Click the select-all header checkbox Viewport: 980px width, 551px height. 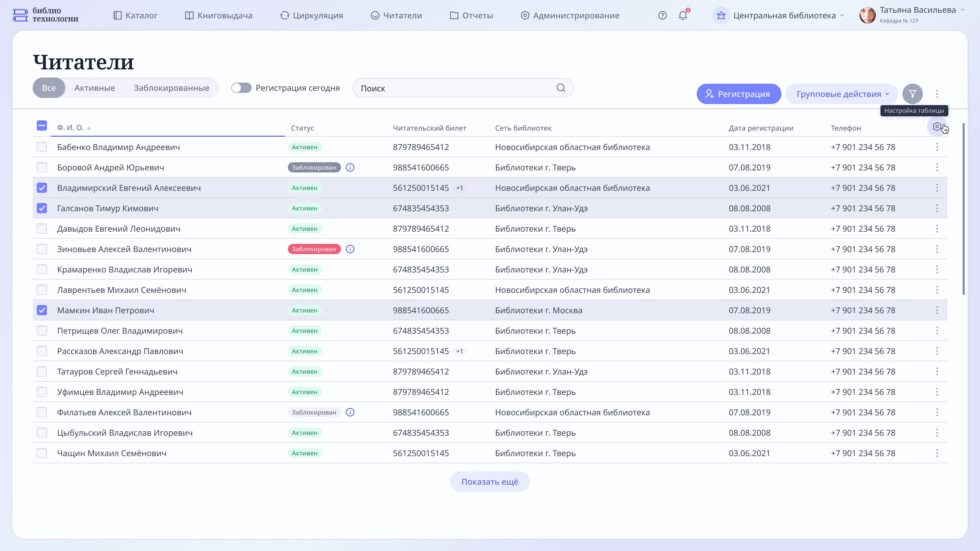click(42, 126)
